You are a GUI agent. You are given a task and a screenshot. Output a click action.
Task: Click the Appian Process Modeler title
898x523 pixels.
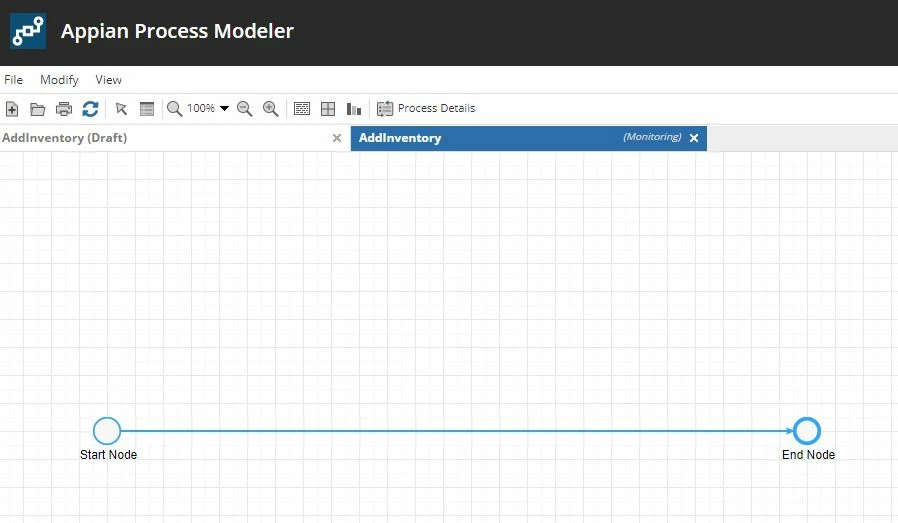tap(177, 31)
